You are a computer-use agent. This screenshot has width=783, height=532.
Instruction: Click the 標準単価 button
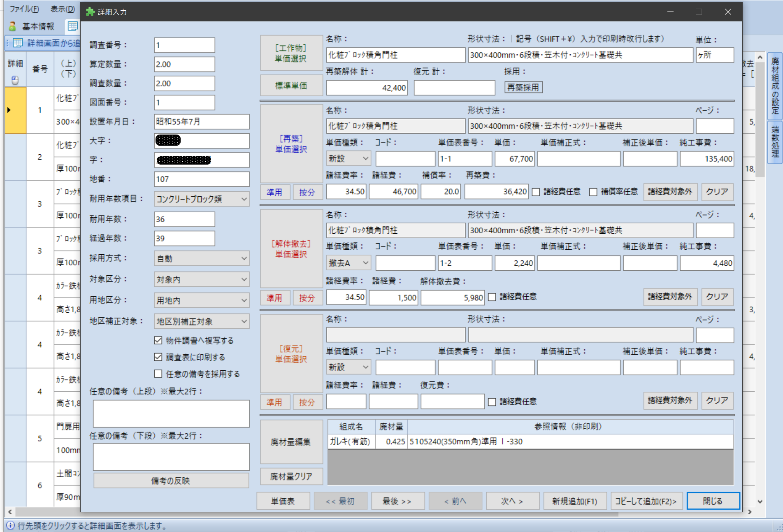pyautogui.click(x=291, y=86)
